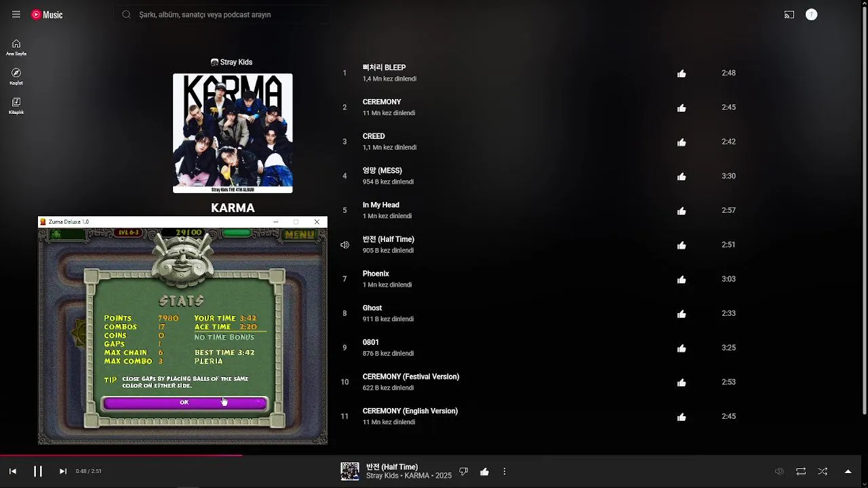The width and height of the screenshot is (868, 488).
Task: Click the song and album search field
Action: point(222,14)
